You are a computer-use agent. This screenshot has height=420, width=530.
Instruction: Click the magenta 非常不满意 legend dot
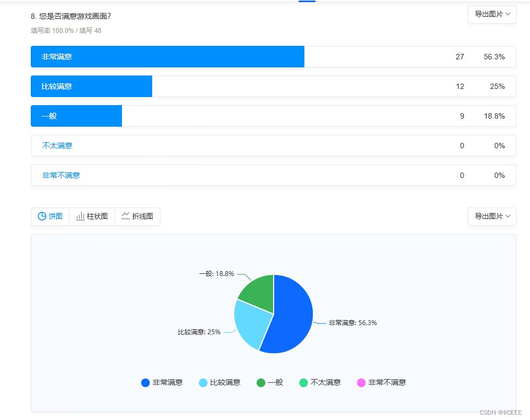362,382
